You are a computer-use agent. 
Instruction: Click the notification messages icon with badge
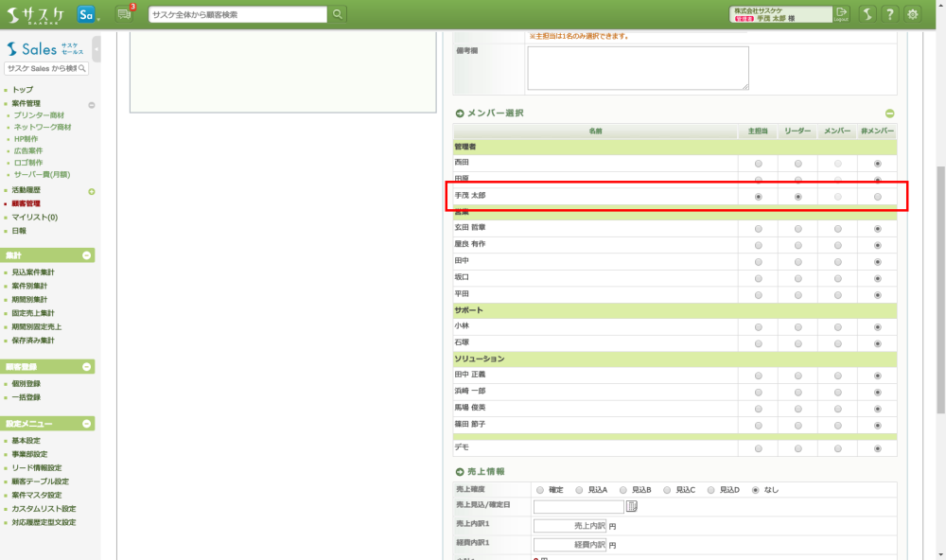124,14
